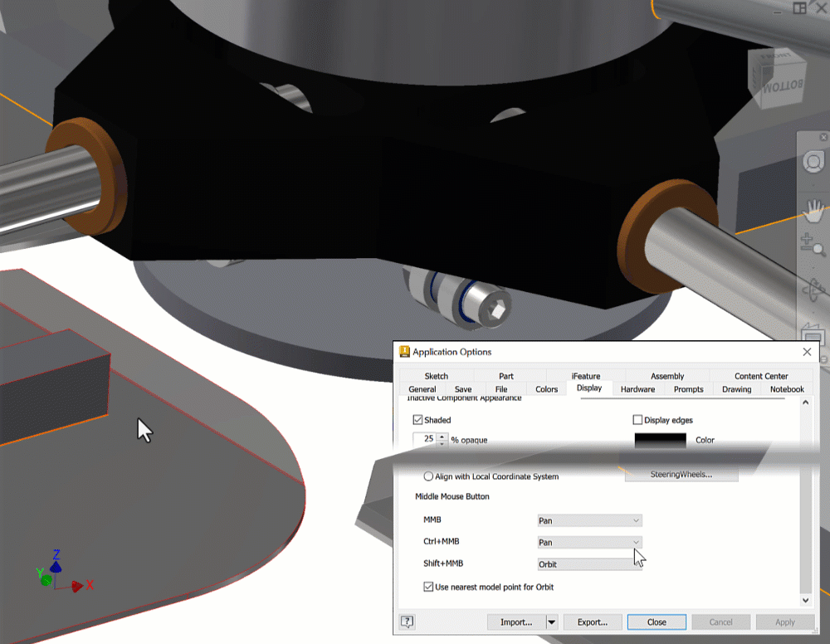The height and width of the screenshot is (644, 830).
Task: Click the Import... button
Action: [x=516, y=622]
